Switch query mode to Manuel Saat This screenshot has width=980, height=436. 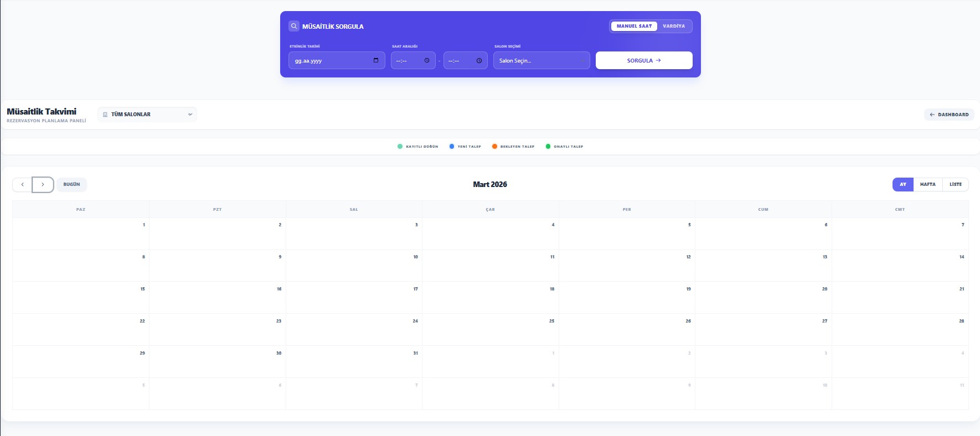tap(634, 26)
